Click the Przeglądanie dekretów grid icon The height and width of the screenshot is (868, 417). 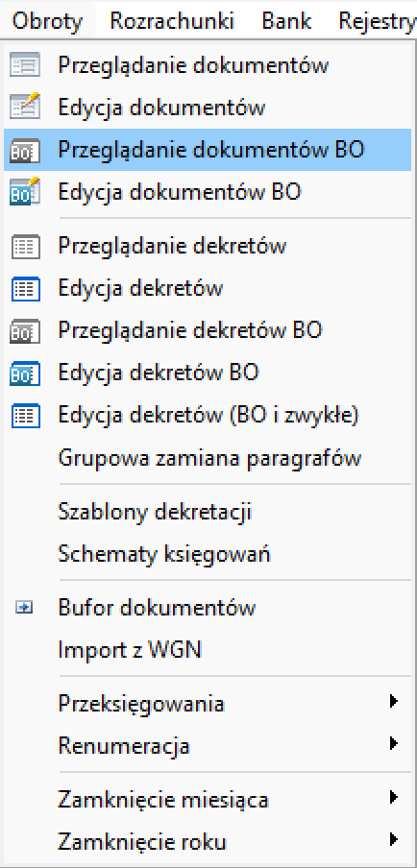25,247
